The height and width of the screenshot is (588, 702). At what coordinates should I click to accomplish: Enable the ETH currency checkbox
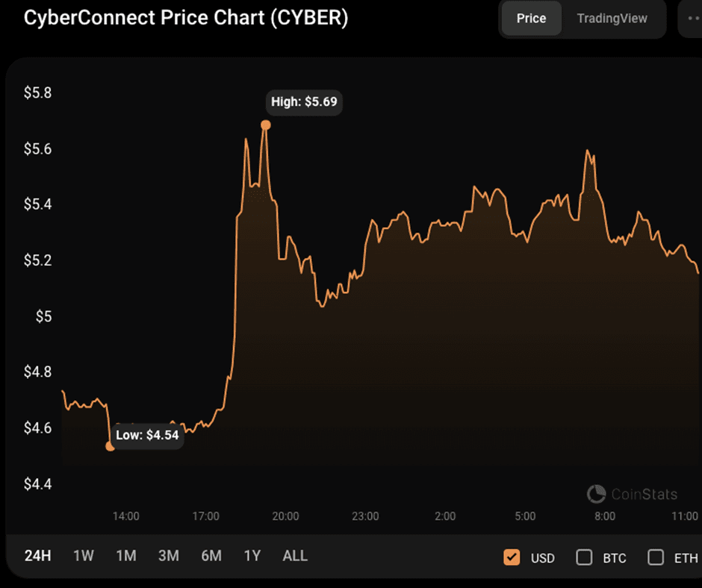pos(656,557)
